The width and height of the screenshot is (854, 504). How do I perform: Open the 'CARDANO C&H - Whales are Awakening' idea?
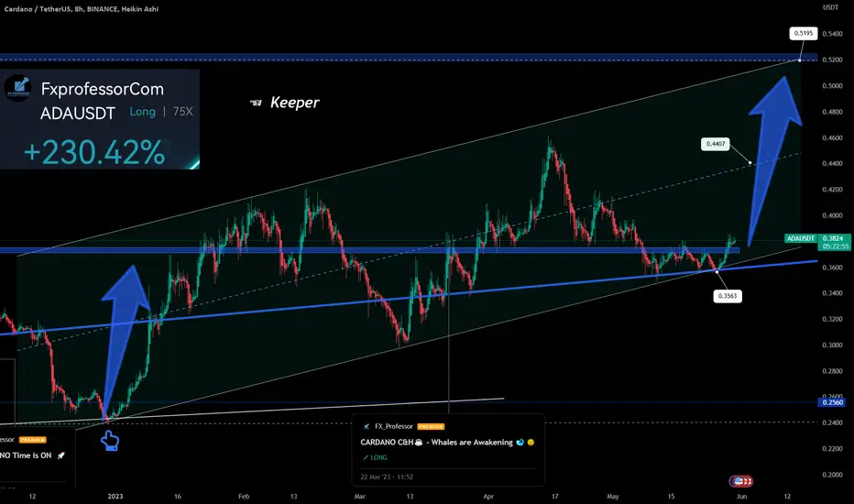click(x=447, y=443)
